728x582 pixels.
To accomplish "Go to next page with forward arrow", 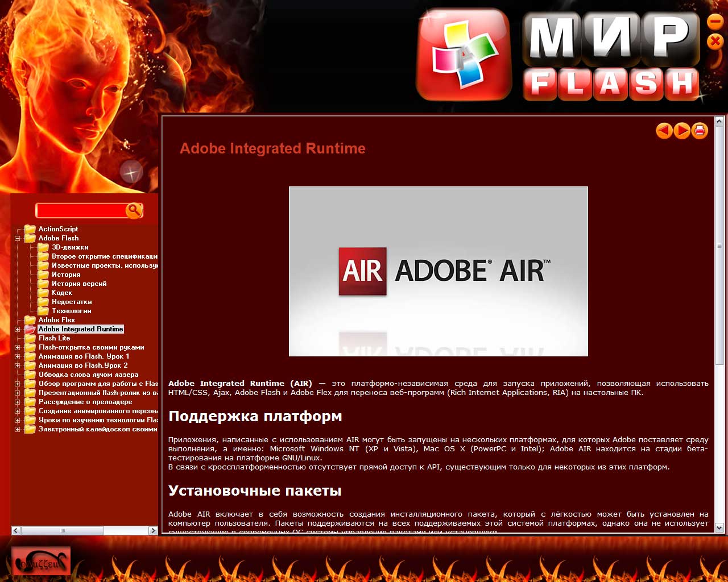I will click(681, 131).
